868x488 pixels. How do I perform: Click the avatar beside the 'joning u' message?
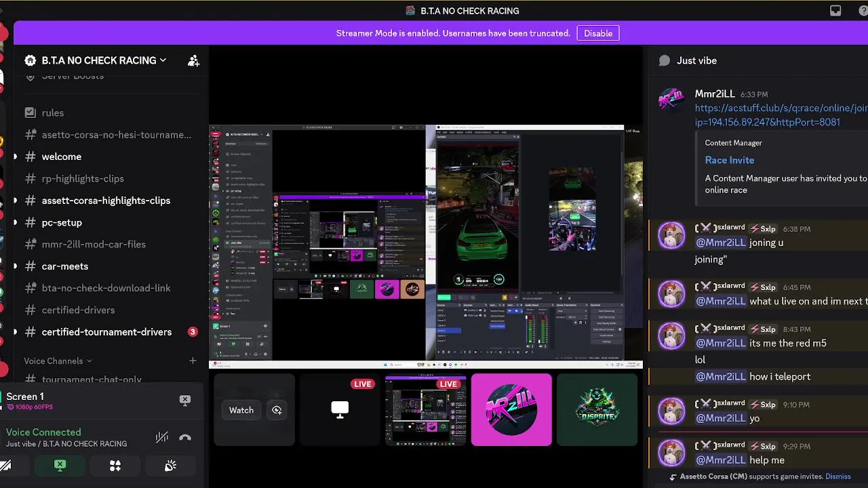[671, 236]
